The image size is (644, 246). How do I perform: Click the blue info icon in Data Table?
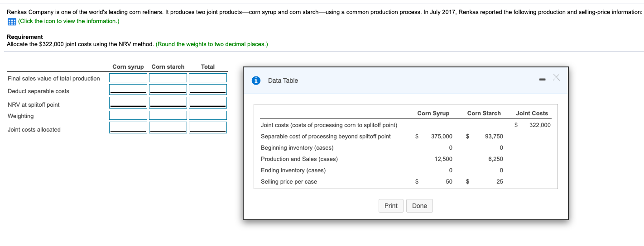coord(256,80)
